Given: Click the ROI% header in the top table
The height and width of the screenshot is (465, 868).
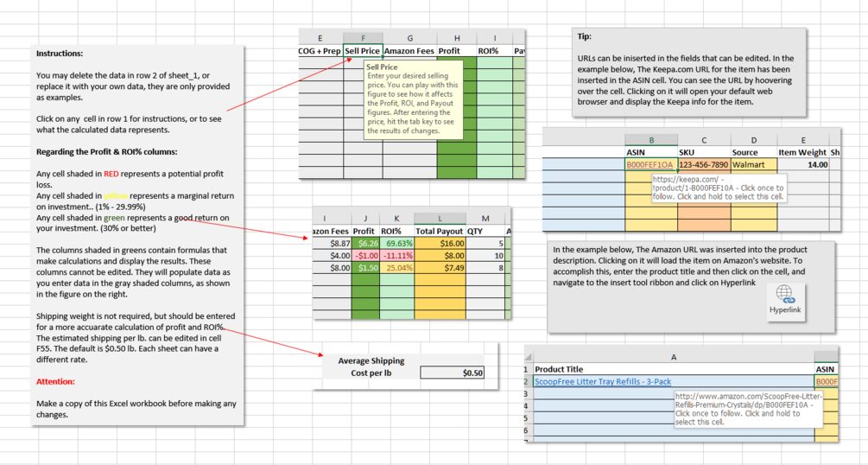Looking at the screenshot, I should pos(494,51).
